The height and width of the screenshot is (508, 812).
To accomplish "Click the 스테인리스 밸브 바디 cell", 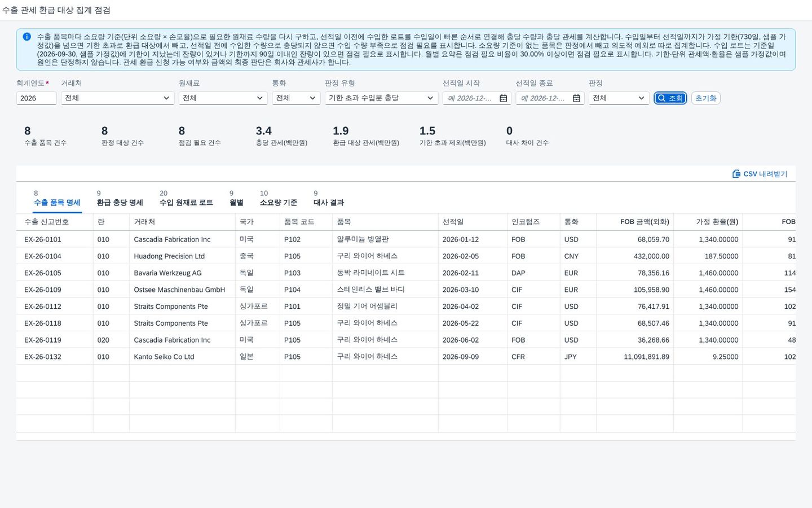I will (x=385, y=290).
